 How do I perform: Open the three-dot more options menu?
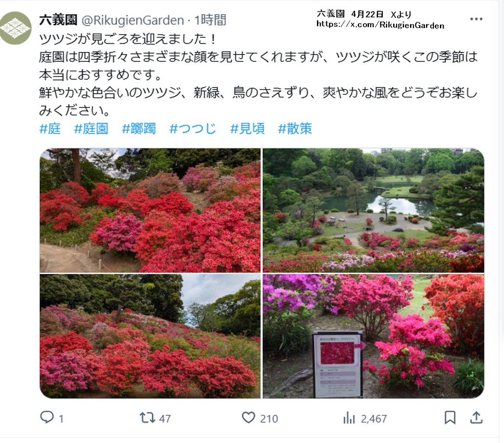point(476,19)
